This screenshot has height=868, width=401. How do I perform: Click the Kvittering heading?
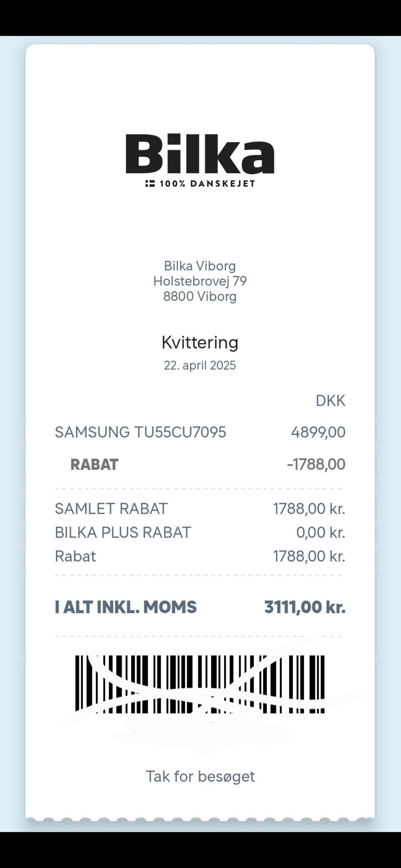(200, 343)
